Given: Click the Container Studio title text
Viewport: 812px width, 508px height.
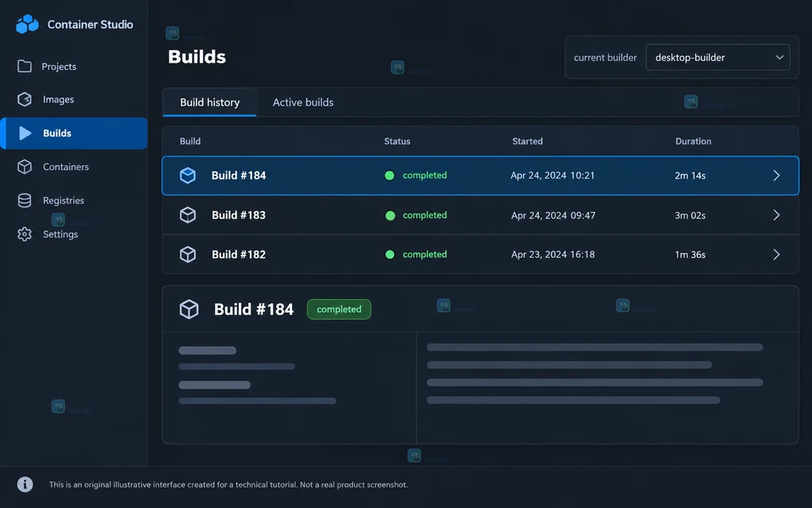Looking at the screenshot, I should (90, 25).
